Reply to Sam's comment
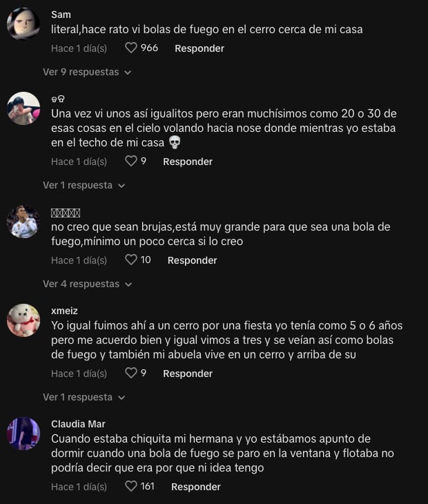 point(200,48)
